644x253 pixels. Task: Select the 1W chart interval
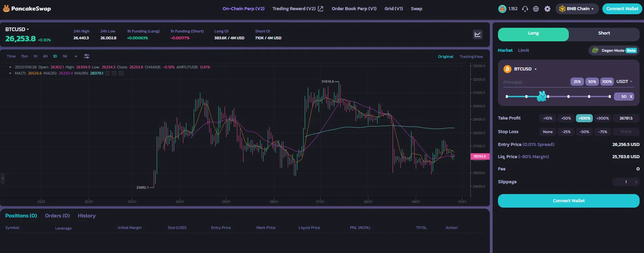point(65,57)
